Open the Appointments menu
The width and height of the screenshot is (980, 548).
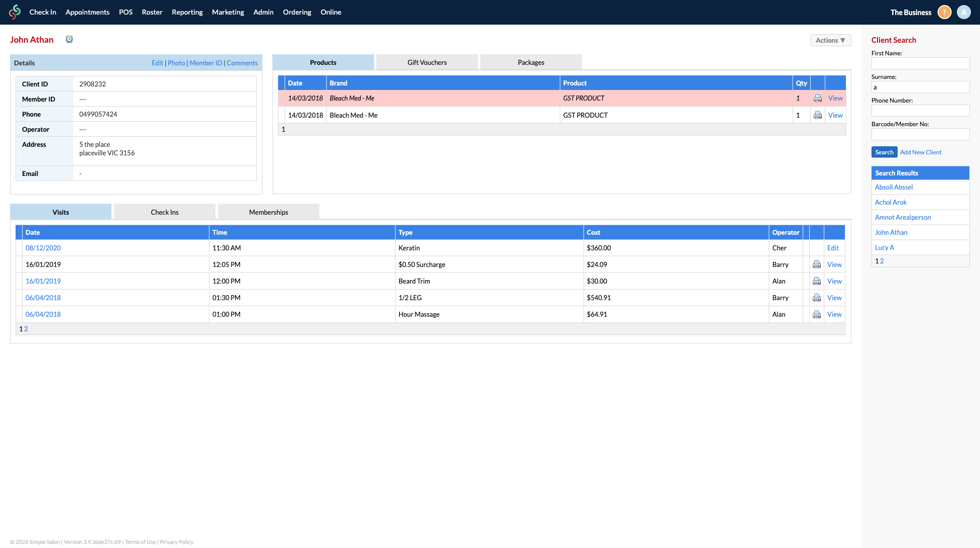pos(87,12)
